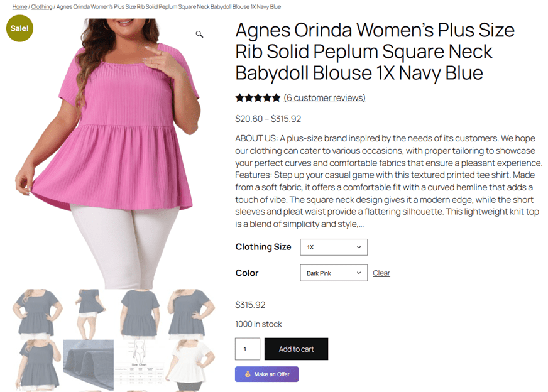Select the fabric close-up thumbnail
This screenshot has width=548, height=392.
[x=89, y=365]
